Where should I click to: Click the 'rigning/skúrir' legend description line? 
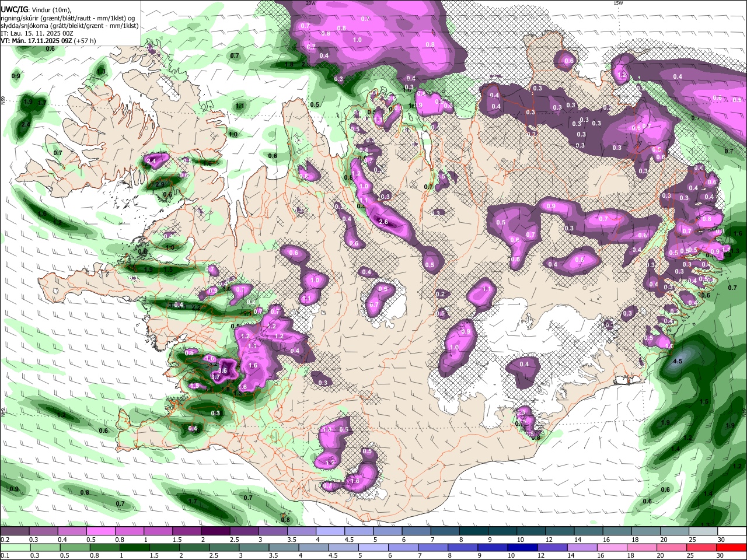pyautogui.click(x=69, y=18)
